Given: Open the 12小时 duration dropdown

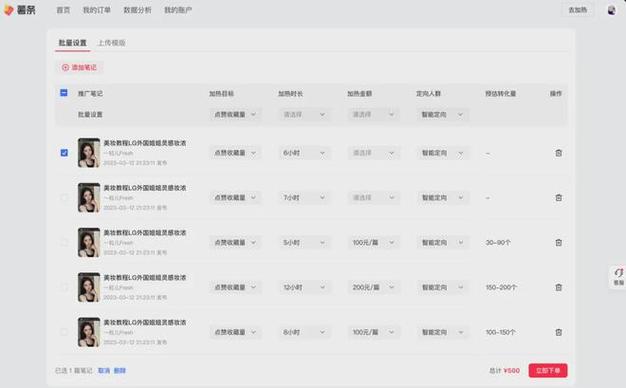Looking at the screenshot, I should pos(304,287).
